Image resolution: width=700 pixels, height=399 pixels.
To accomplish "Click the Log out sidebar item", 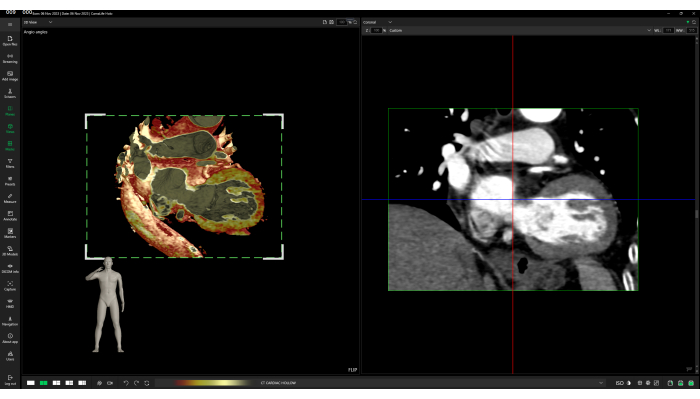I will pyautogui.click(x=10, y=380).
